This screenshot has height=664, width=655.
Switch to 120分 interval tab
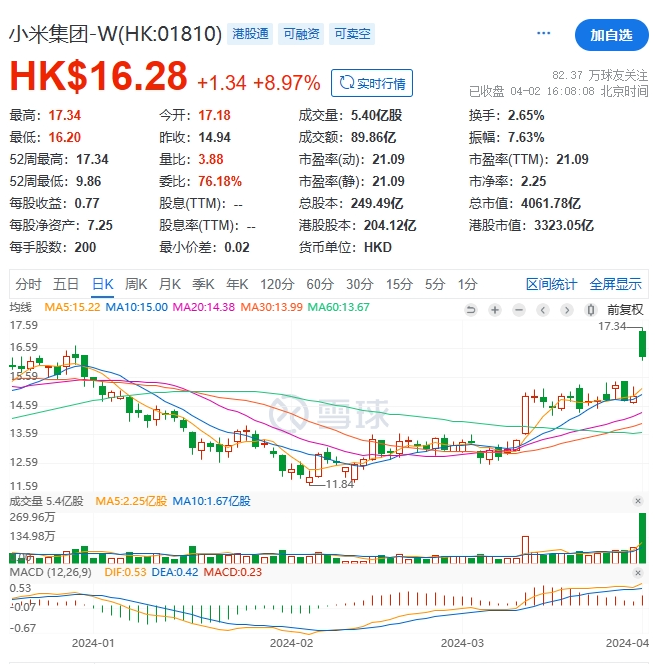point(277,284)
